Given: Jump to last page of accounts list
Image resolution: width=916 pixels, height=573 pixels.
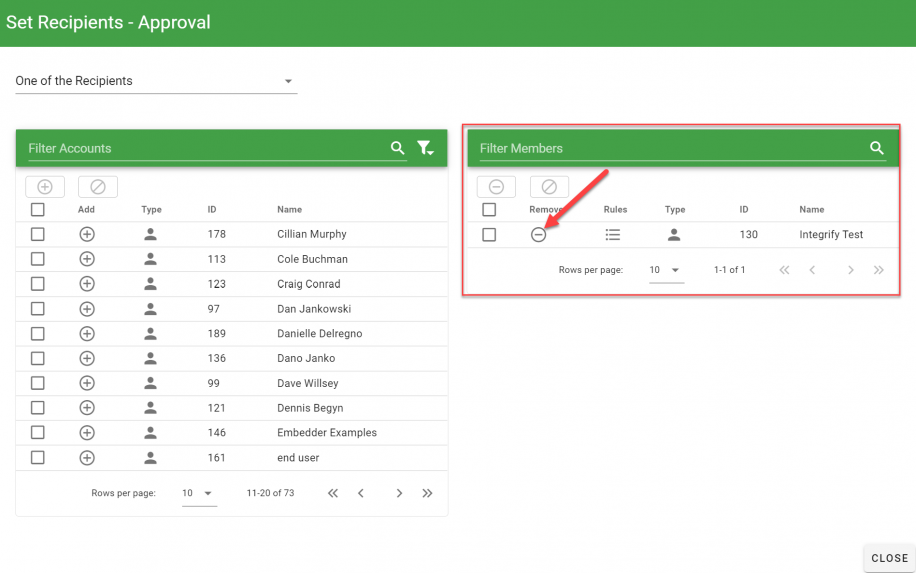Looking at the screenshot, I should 428,493.
